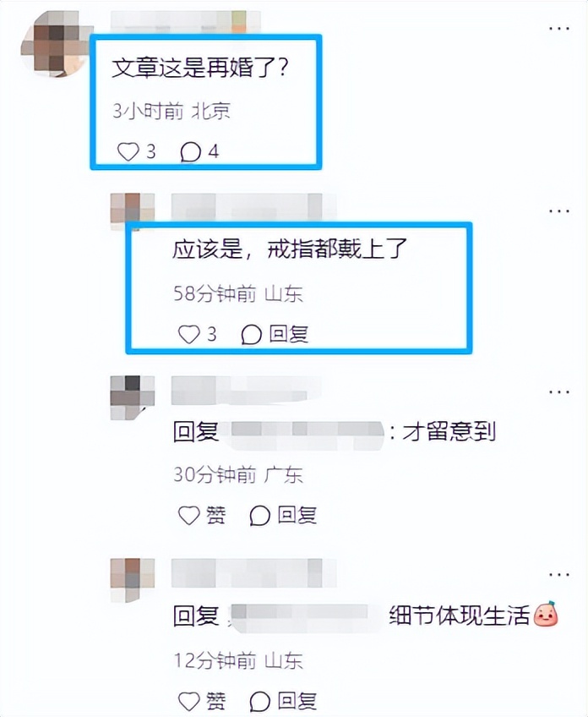Click 赞 label under the 广东 reply

click(215, 516)
